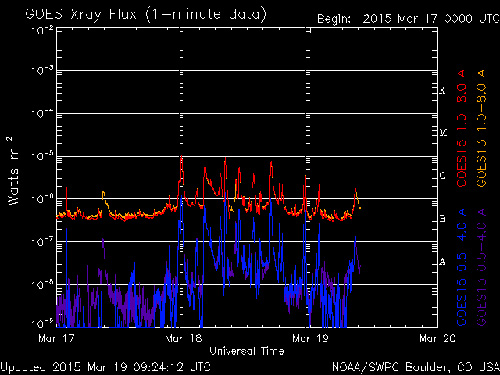Click the blue 'GOES15 0.5-4.0 A' legend
This screenshot has width=500, height=375.
(x=462, y=267)
